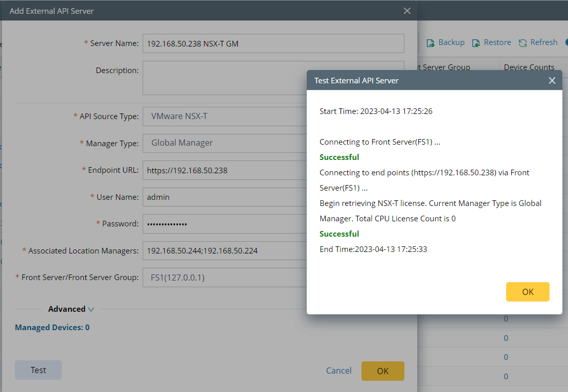Edit the Associated Location Managers field
The image size is (568, 392).
(225, 251)
